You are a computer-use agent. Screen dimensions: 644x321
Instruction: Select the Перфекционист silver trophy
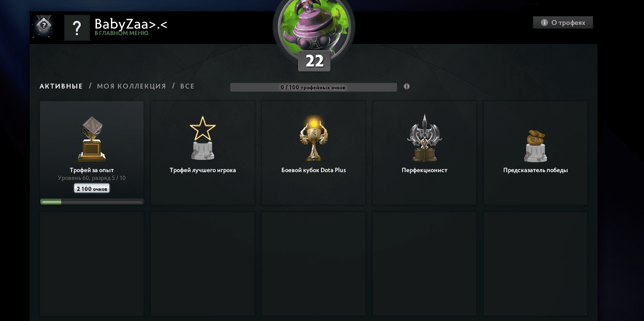(x=425, y=138)
